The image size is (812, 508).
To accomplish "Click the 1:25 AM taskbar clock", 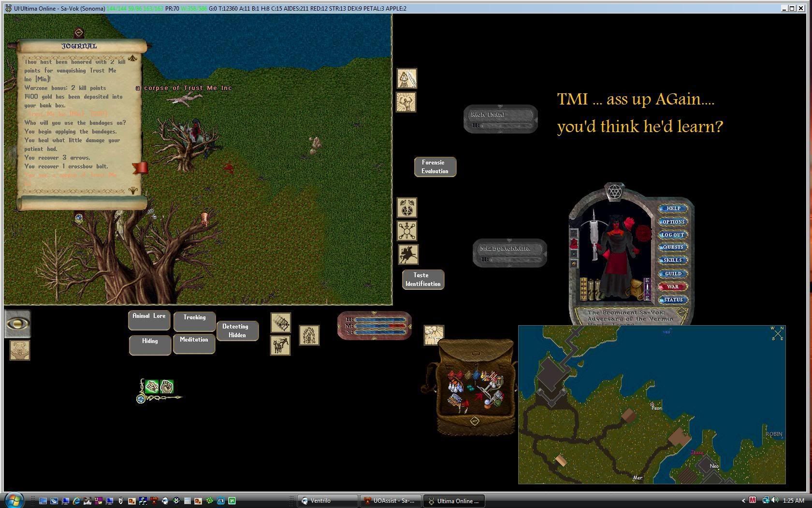I will (x=793, y=501).
